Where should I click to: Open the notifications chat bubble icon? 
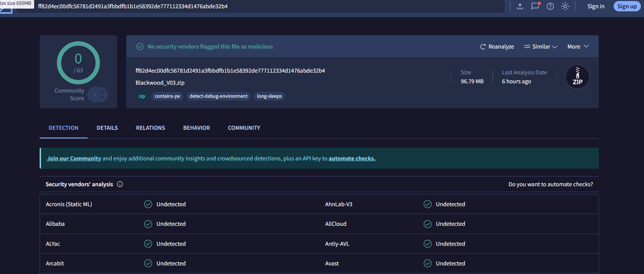[535, 6]
